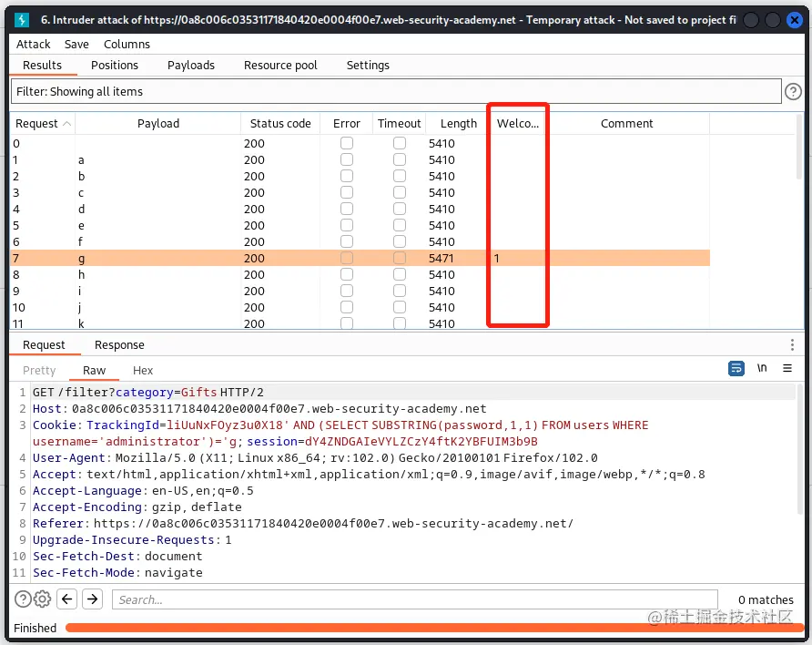
Task: Select the Pretty view tab
Action: 39,371
